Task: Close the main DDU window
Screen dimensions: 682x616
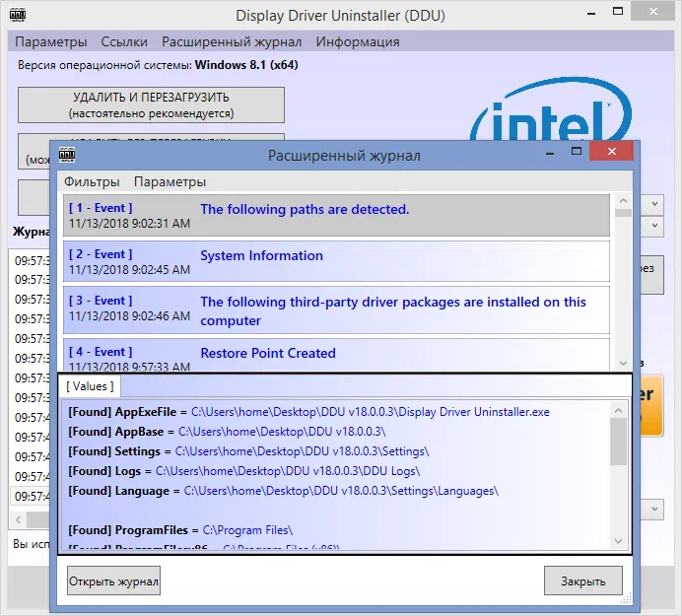Action: point(652,11)
